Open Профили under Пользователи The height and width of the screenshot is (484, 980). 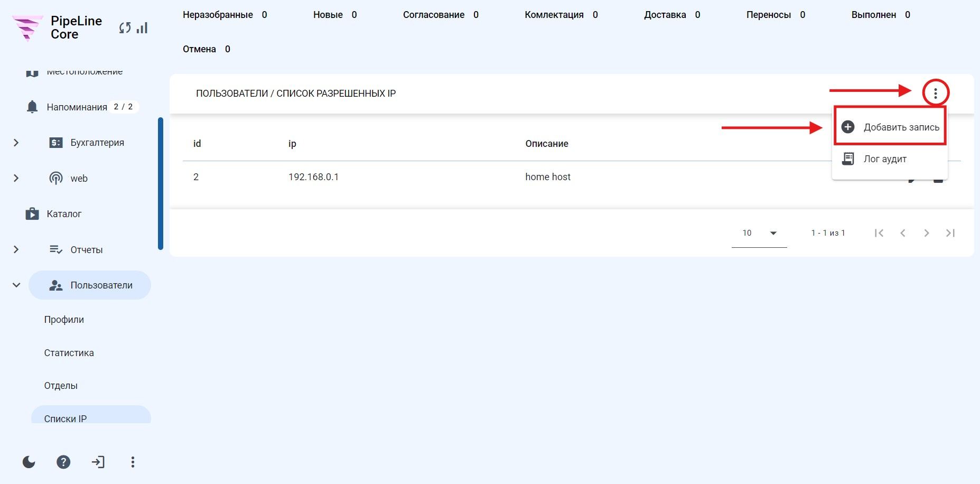point(64,320)
